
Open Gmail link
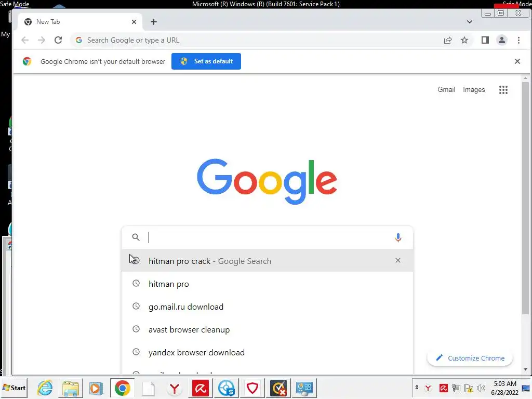(x=446, y=89)
